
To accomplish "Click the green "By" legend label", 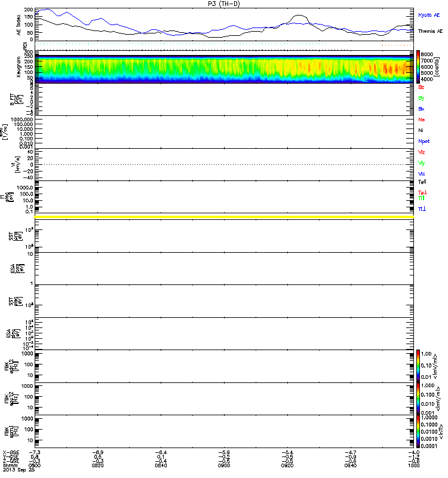I will point(421,98).
